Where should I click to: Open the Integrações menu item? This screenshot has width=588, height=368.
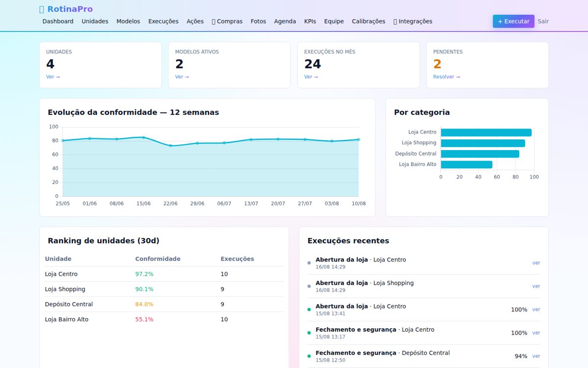pyautogui.click(x=413, y=21)
